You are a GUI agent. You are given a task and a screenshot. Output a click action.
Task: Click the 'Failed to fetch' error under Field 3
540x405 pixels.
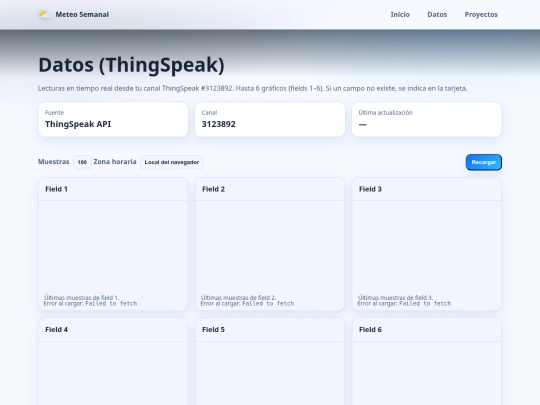coord(425,303)
